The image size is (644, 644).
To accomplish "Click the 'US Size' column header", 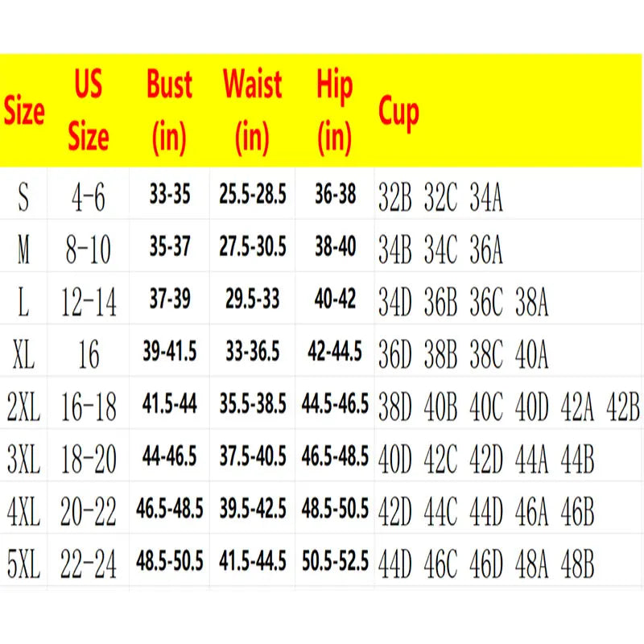I will coord(89,111).
